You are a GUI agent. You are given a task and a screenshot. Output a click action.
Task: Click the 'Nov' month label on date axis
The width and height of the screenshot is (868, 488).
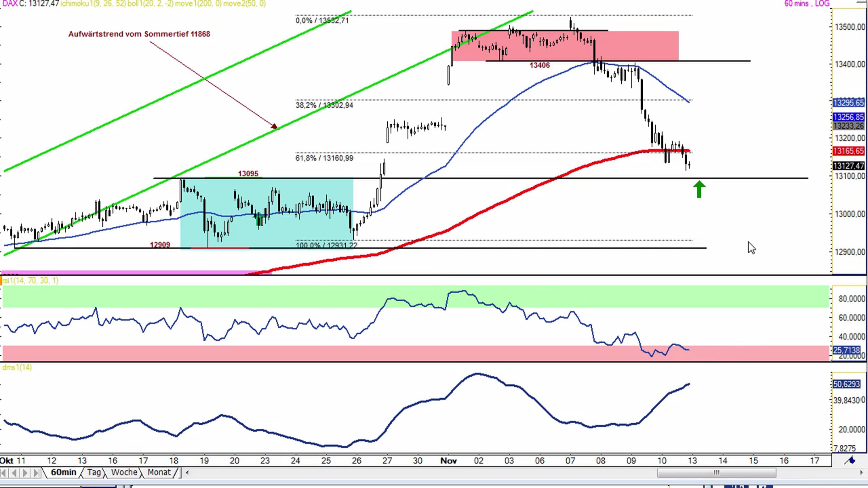tap(448, 461)
